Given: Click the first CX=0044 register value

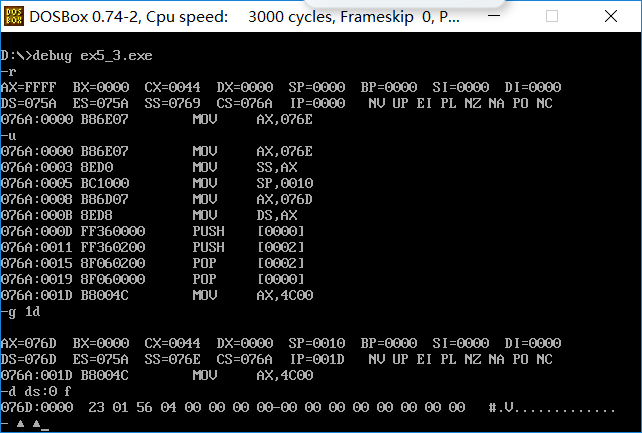Looking at the screenshot, I should tap(172, 87).
